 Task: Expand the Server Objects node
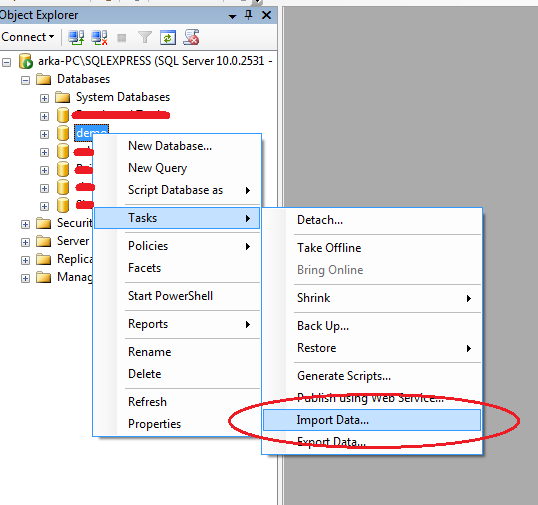25,242
